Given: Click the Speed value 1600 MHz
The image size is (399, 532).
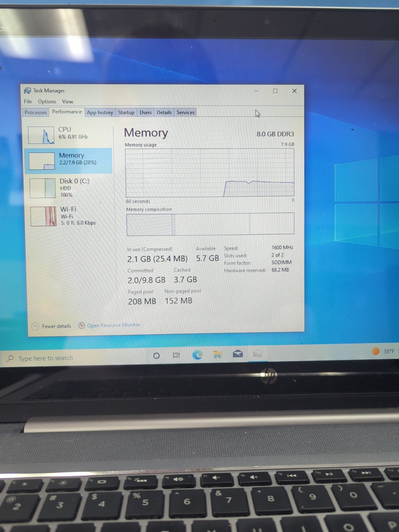Looking at the screenshot, I should 282,247.
